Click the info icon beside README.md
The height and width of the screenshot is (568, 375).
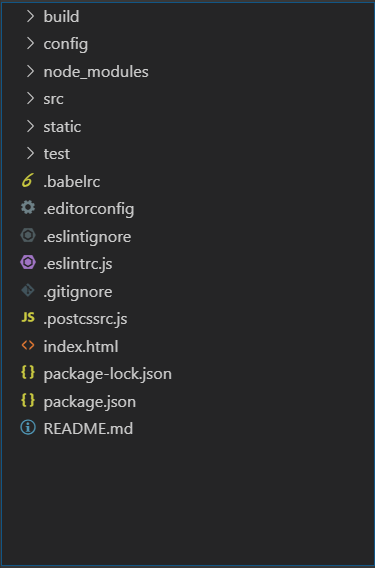[x=28, y=427]
